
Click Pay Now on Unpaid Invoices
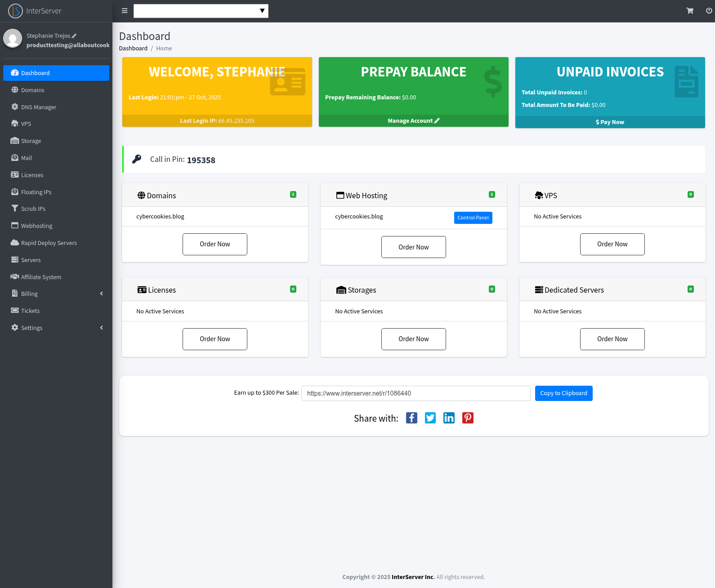tap(610, 122)
